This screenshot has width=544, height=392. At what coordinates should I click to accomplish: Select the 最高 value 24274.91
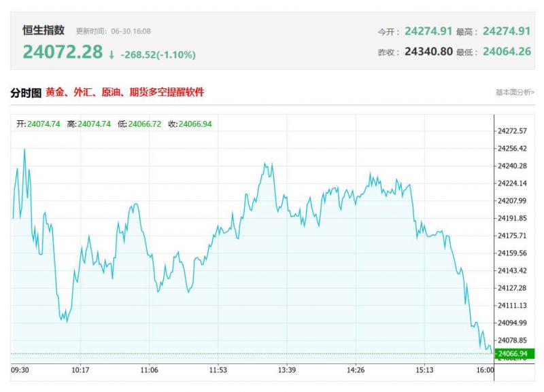coord(507,31)
